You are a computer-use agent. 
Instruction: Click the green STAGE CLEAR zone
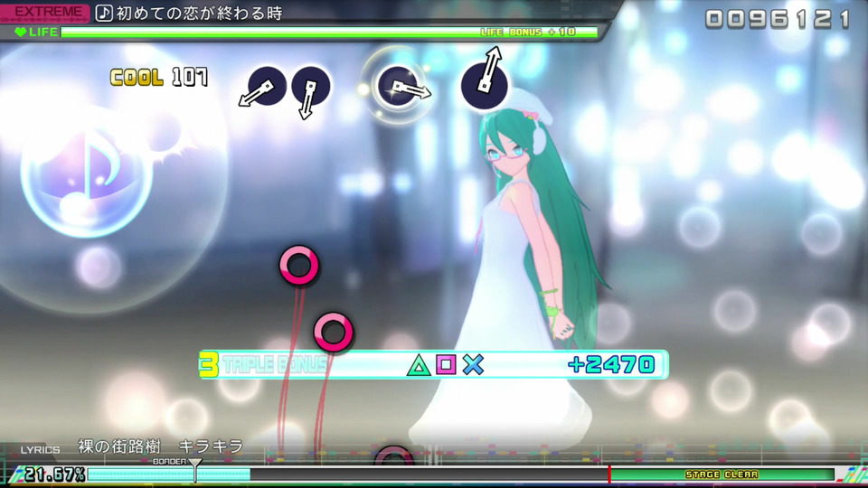click(x=722, y=474)
